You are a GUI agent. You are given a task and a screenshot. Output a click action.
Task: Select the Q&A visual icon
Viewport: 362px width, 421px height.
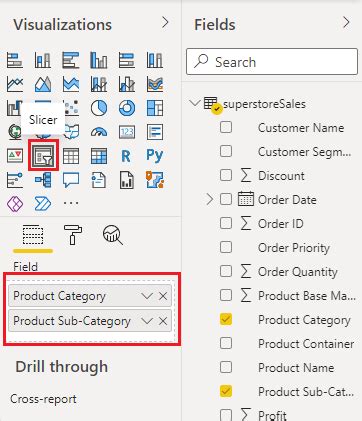point(71,180)
